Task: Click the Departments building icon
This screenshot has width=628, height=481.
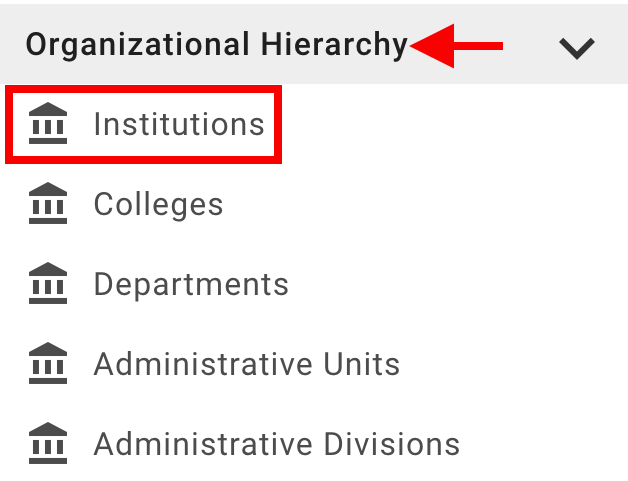Action: 48,284
